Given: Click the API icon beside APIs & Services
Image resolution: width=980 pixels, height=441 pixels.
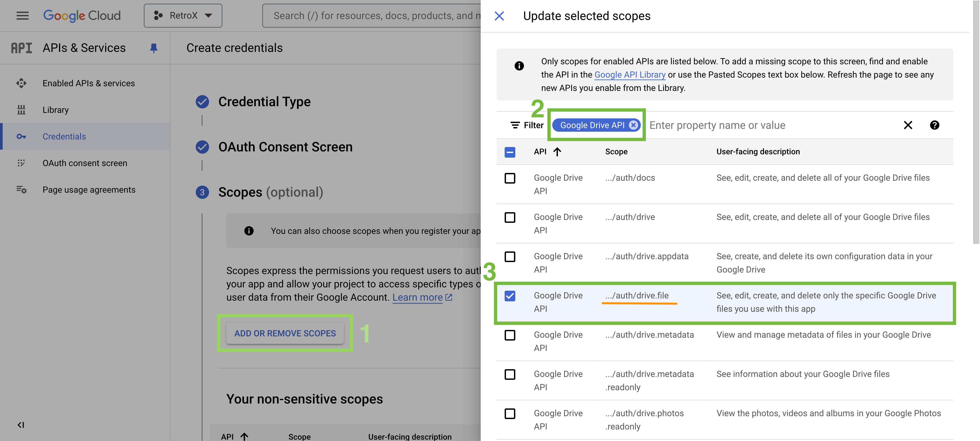Looking at the screenshot, I should pyautogui.click(x=21, y=48).
